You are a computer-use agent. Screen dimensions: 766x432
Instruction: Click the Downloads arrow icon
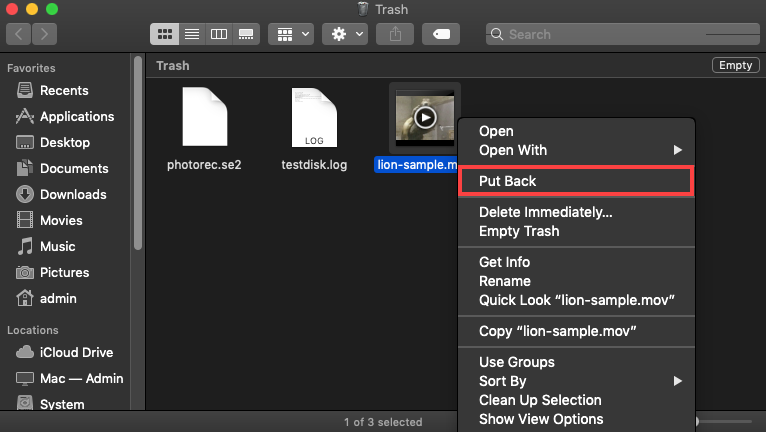(x=24, y=194)
